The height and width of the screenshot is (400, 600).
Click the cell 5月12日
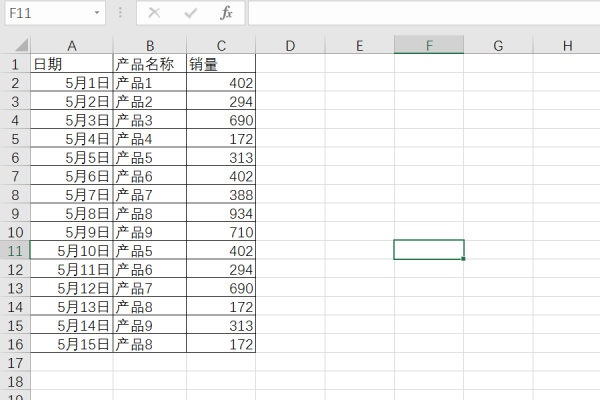[x=72, y=288]
